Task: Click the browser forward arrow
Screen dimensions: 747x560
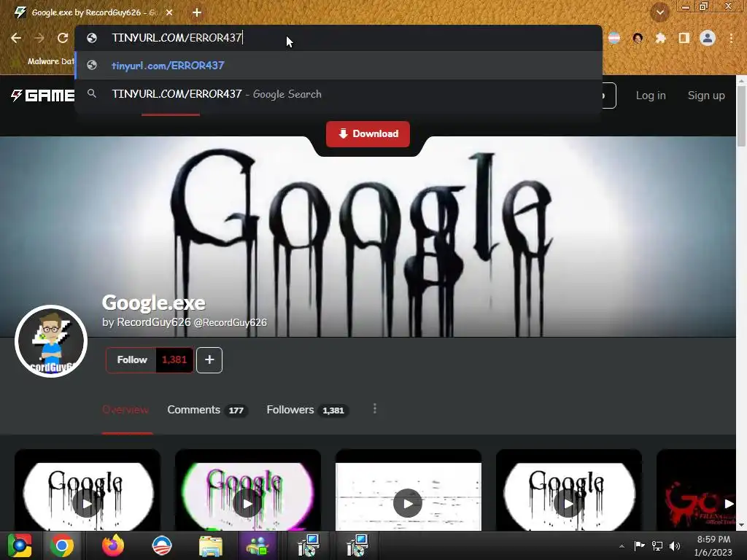Action: tap(39, 38)
